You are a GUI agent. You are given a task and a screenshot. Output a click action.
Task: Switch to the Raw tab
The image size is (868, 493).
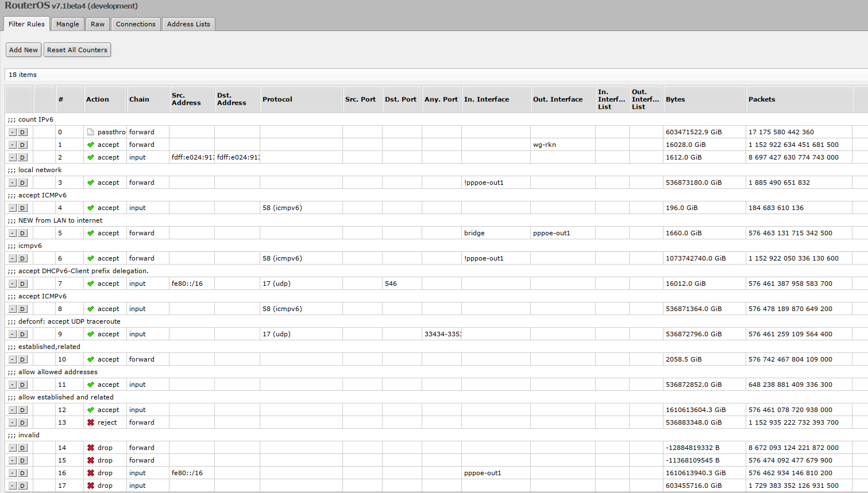point(98,24)
